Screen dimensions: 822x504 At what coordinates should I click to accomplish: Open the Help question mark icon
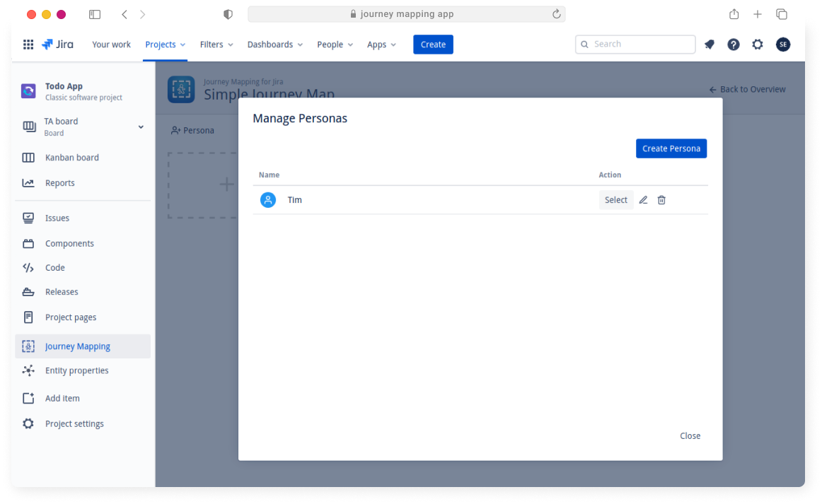tap(734, 45)
